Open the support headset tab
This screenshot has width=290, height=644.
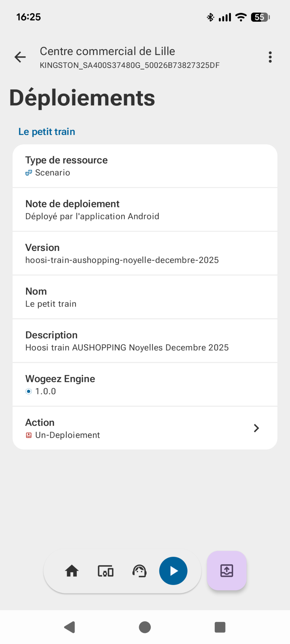(139, 571)
